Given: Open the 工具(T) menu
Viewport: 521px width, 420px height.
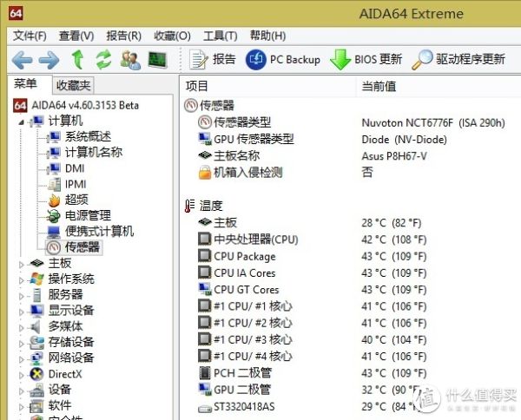Looking at the screenshot, I should (x=221, y=36).
